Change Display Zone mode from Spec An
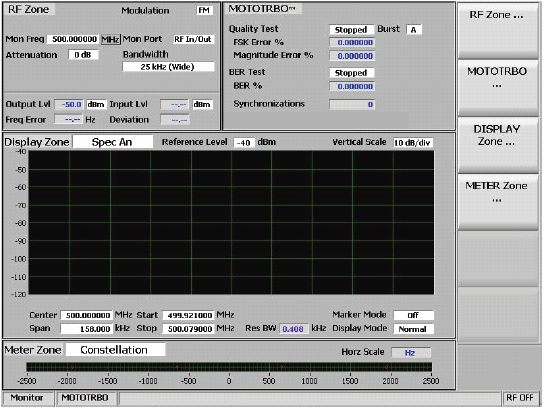Screen dimensions: 544x408 [112, 142]
